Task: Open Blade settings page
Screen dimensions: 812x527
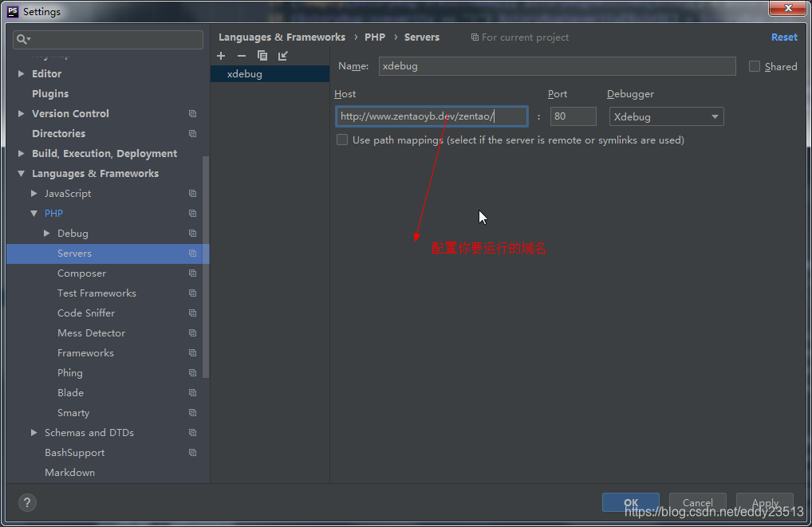Action: pos(70,392)
